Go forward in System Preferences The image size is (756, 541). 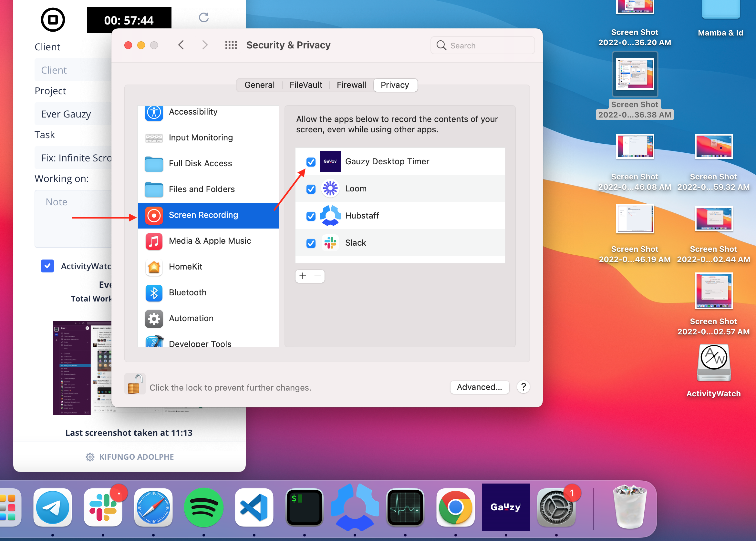pos(205,45)
